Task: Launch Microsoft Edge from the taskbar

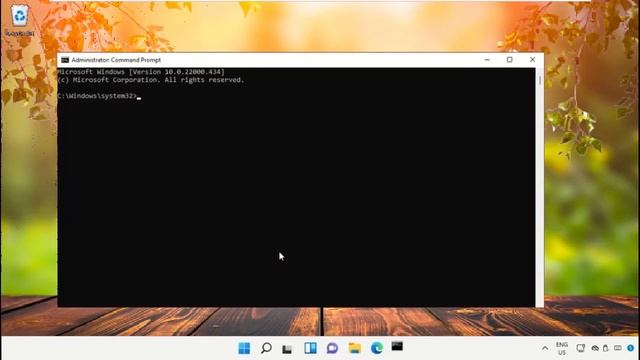Action: (376, 348)
